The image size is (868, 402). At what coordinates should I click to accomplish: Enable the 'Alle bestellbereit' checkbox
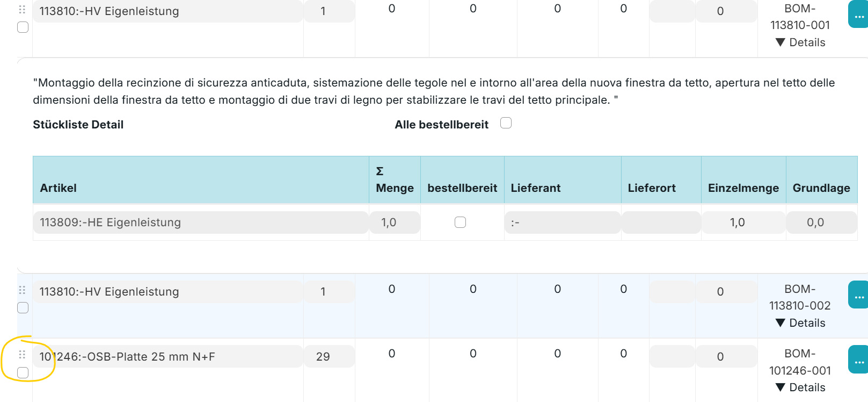506,123
